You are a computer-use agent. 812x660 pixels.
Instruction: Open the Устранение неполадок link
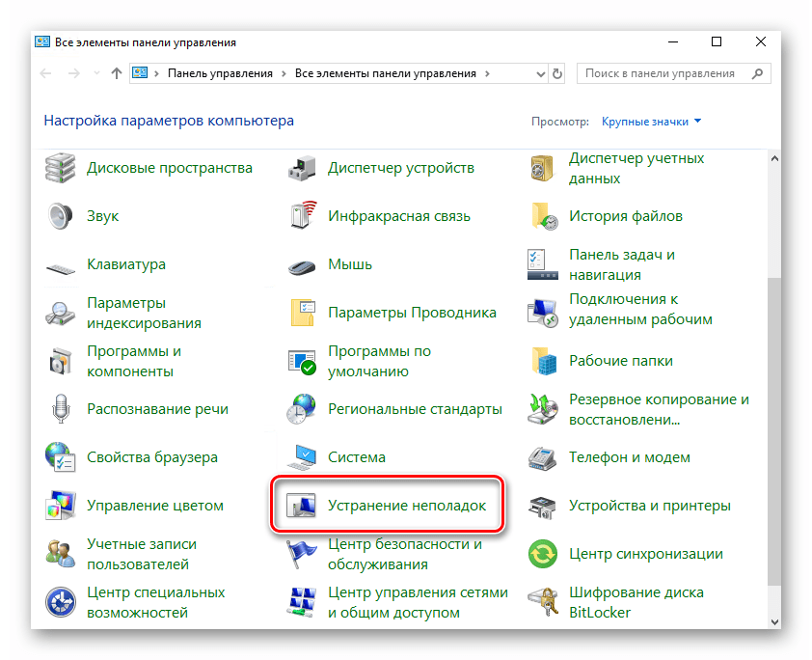pos(407,505)
